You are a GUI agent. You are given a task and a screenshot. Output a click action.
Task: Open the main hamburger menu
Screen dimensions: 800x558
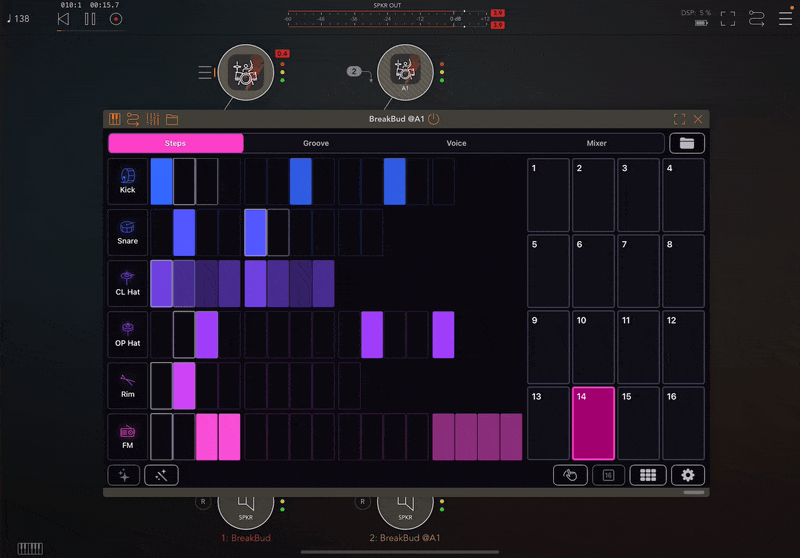pos(785,19)
